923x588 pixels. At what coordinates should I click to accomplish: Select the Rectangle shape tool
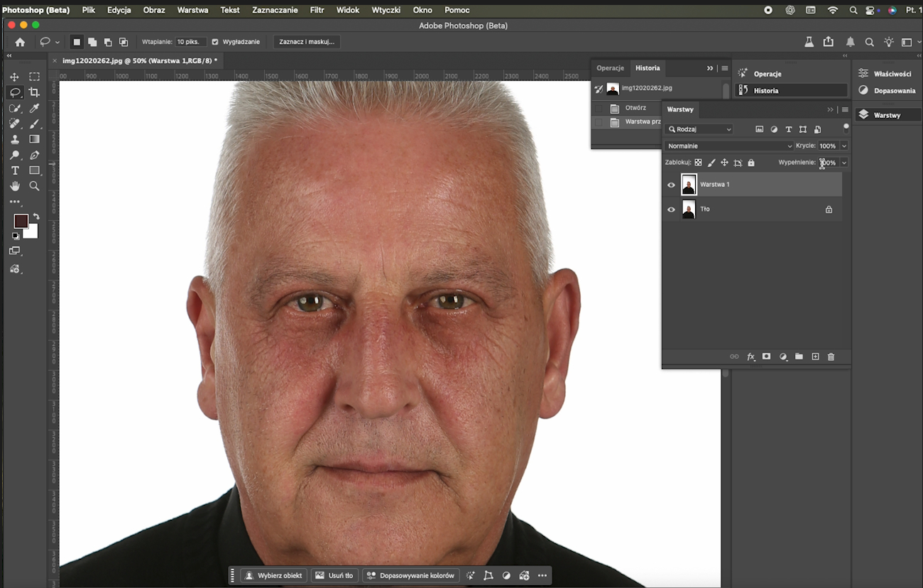(34, 170)
